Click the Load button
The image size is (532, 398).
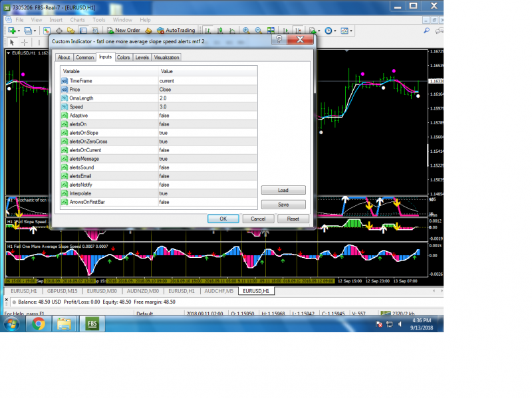tap(283, 190)
